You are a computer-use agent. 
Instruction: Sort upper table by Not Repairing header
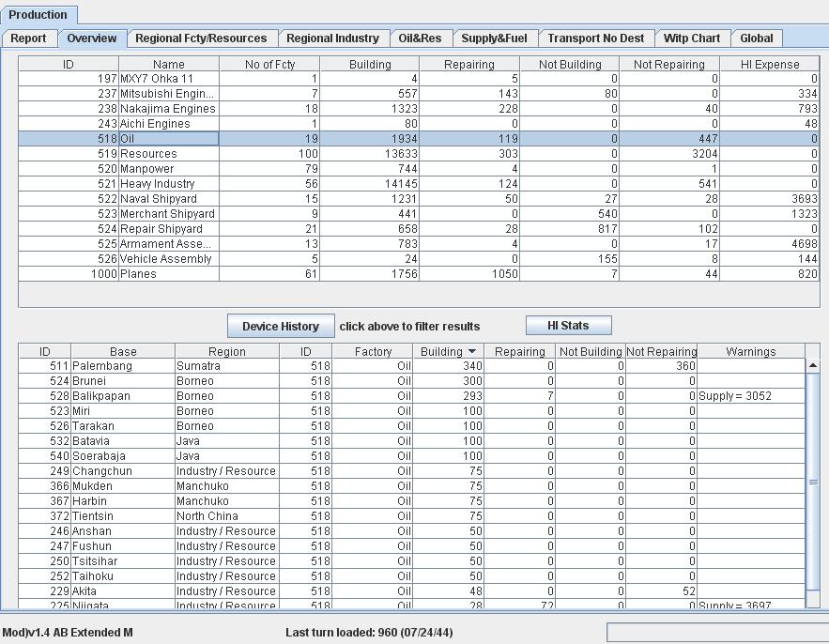(x=669, y=64)
